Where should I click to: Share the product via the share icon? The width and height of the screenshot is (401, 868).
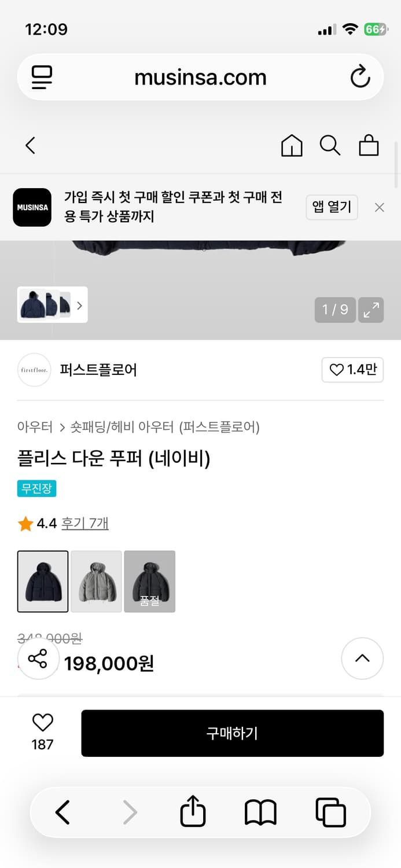point(38,658)
